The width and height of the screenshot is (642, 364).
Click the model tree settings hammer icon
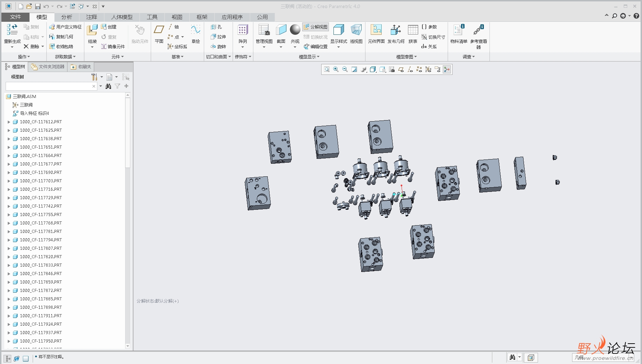(x=94, y=77)
